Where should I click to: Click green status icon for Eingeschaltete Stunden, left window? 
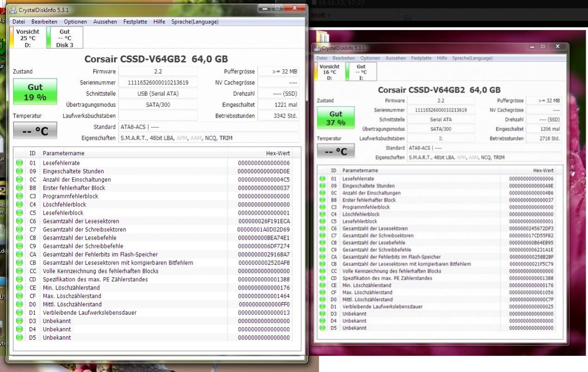(x=19, y=171)
